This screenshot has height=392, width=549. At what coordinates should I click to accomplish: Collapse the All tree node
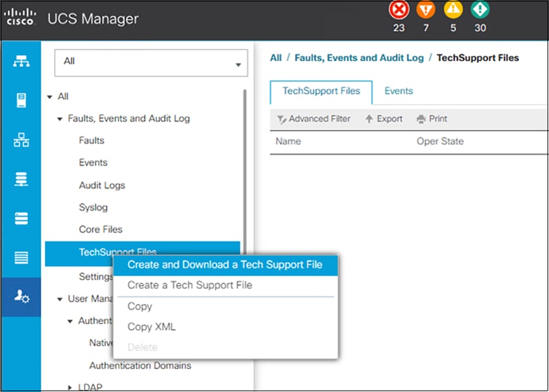(x=50, y=97)
